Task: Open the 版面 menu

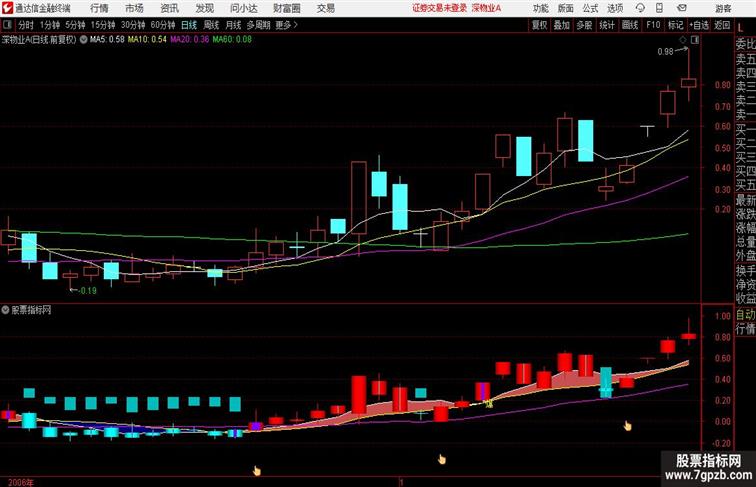Action: coord(566,8)
